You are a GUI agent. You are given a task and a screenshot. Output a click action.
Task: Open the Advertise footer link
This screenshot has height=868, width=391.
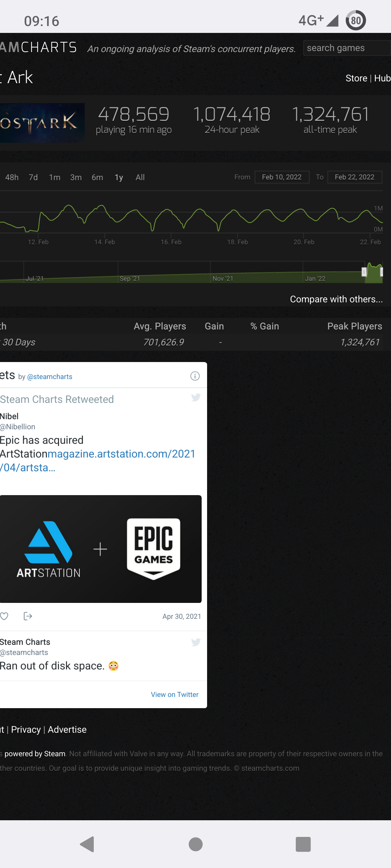pos(67,729)
